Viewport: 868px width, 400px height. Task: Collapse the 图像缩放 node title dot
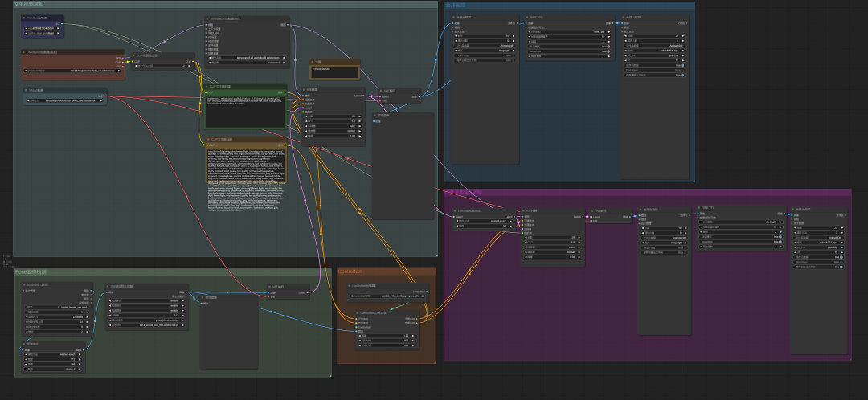[x=24, y=344]
